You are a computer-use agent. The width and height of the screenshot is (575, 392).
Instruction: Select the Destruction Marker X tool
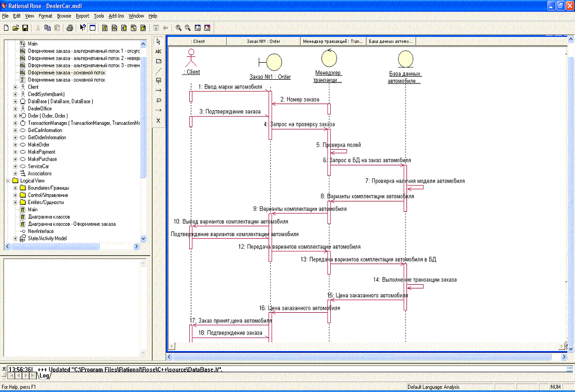tap(159, 120)
